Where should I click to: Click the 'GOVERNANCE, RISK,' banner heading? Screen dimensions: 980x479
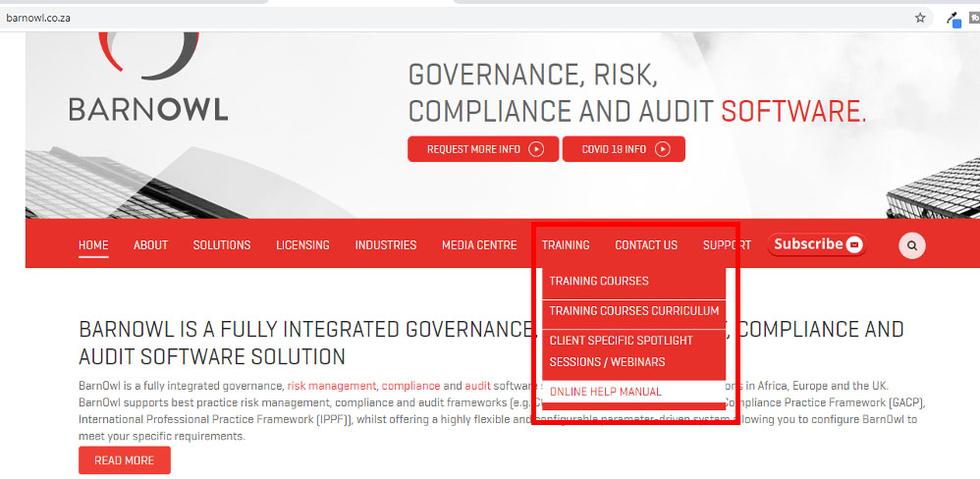(x=532, y=76)
